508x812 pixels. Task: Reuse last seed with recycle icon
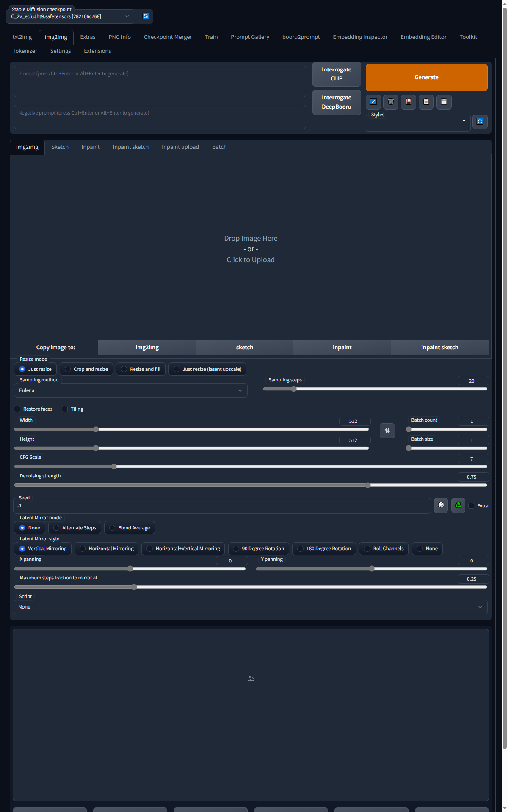458,505
